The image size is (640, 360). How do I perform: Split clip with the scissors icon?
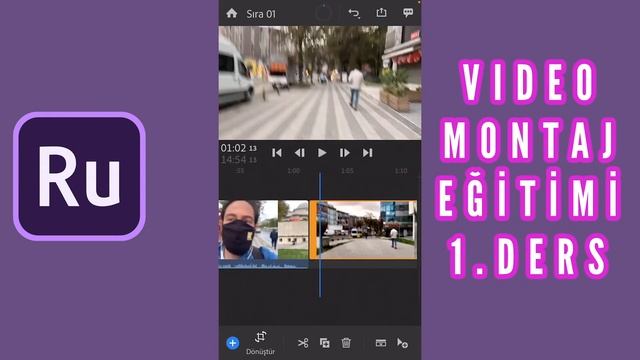click(303, 343)
